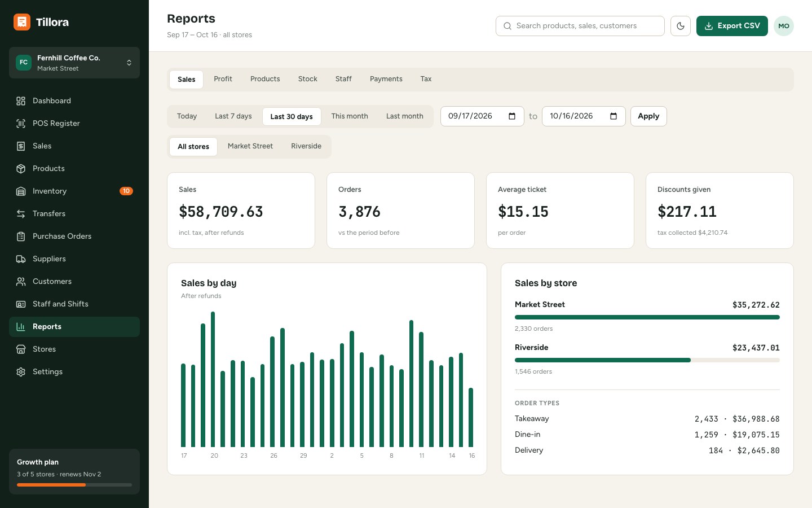Open Purchase Orders in the sidebar
812x508 pixels.
(74, 237)
